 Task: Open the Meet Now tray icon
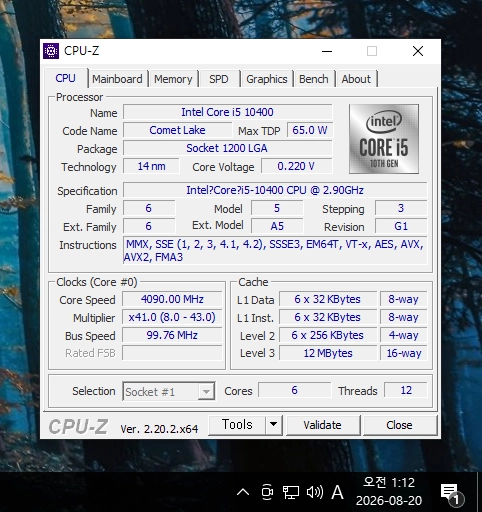(267, 492)
